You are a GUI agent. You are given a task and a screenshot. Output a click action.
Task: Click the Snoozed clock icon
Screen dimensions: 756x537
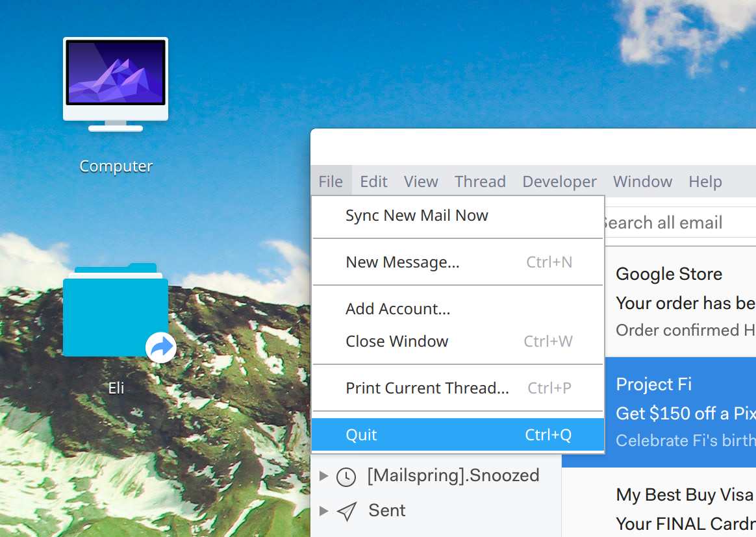pyautogui.click(x=346, y=477)
